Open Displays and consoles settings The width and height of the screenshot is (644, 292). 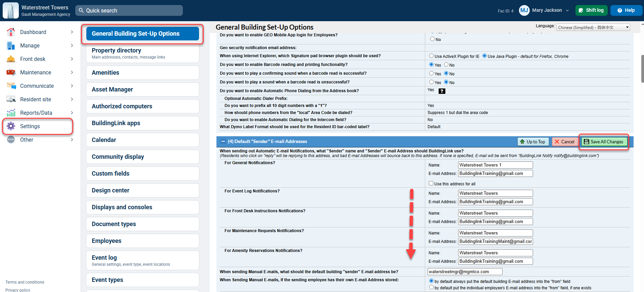143,207
